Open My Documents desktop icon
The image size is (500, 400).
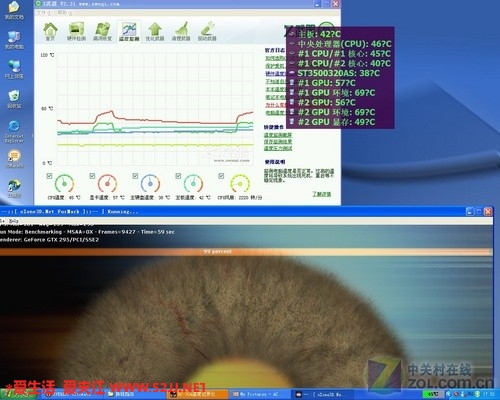click(x=14, y=11)
